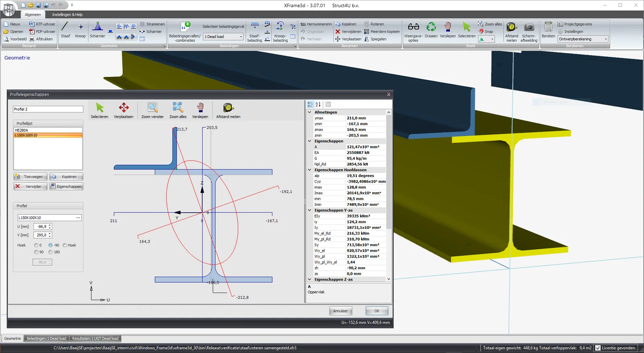Select custom Hoek radio button
This screenshot has width=644, height=353.
[x=64, y=245]
